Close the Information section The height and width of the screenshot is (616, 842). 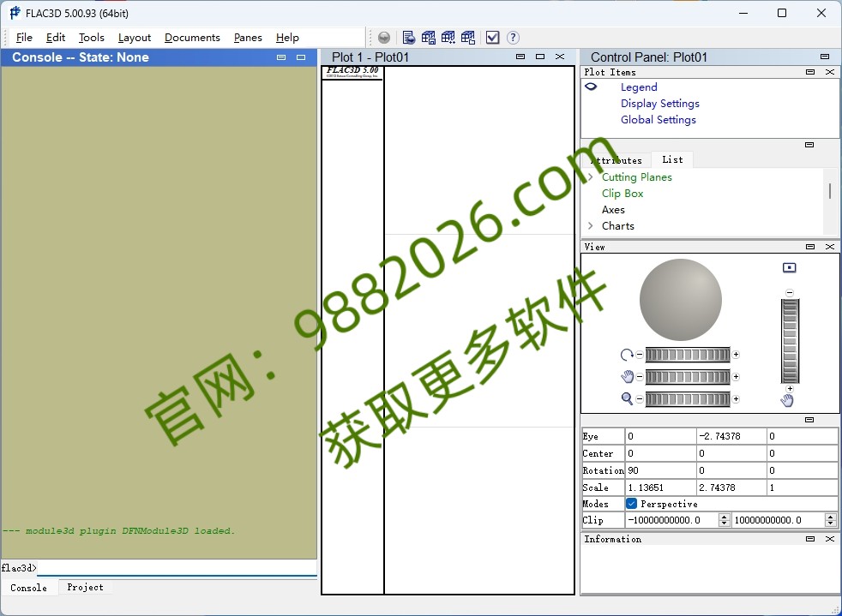coord(830,539)
